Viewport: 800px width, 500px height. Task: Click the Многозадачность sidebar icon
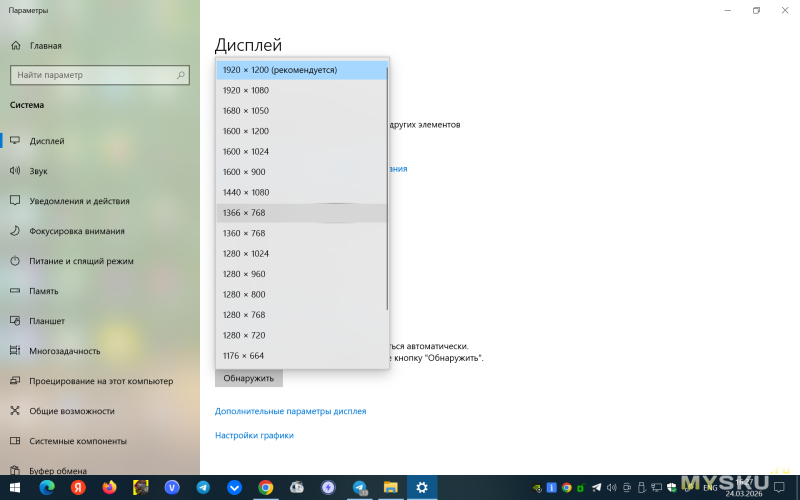click(x=15, y=351)
